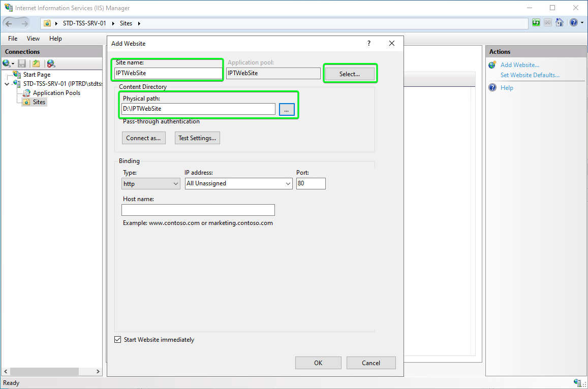This screenshot has width=588, height=389.
Task: Open the View menu
Action: pos(33,38)
